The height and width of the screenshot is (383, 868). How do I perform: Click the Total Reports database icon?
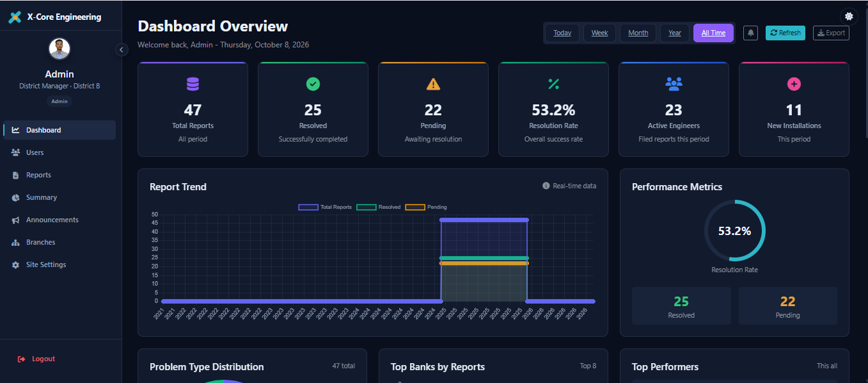pyautogui.click(x=193, y=84)
